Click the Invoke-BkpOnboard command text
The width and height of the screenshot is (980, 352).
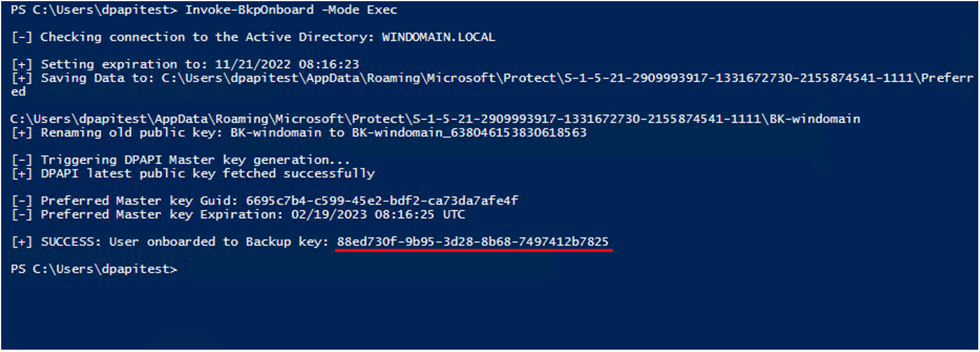click(x=249, y=10)
